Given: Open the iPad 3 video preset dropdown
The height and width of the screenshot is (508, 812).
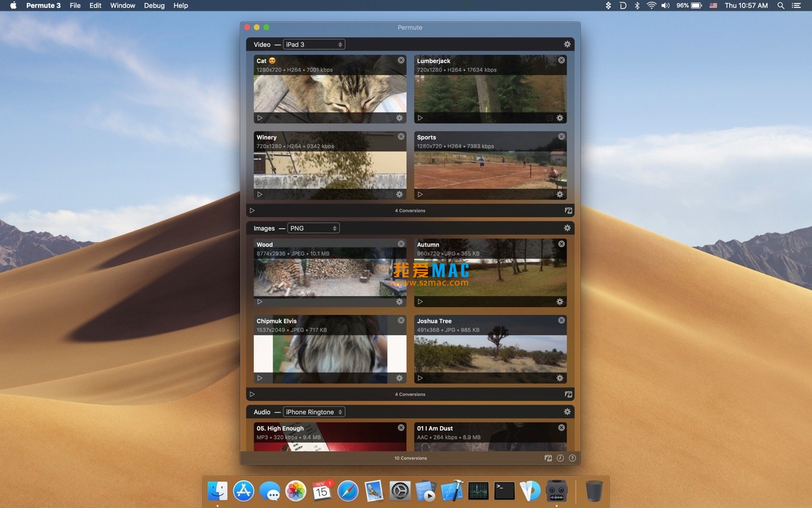Looking at the screenshot, I should click(314, 44).
